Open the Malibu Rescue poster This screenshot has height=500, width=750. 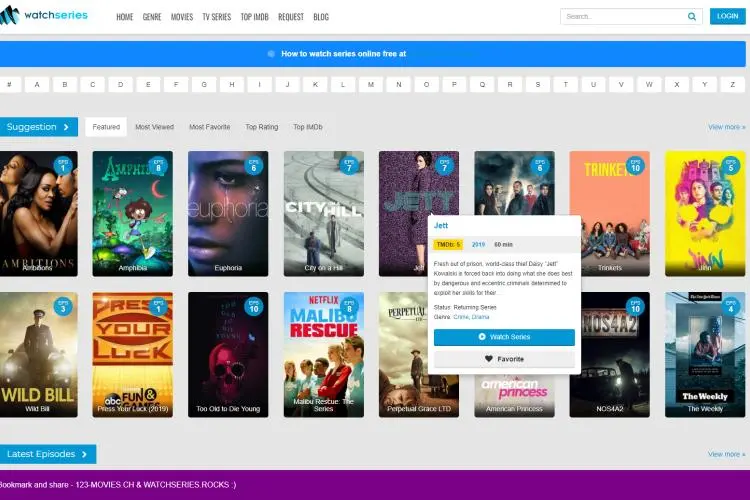(x=324, y=355)
